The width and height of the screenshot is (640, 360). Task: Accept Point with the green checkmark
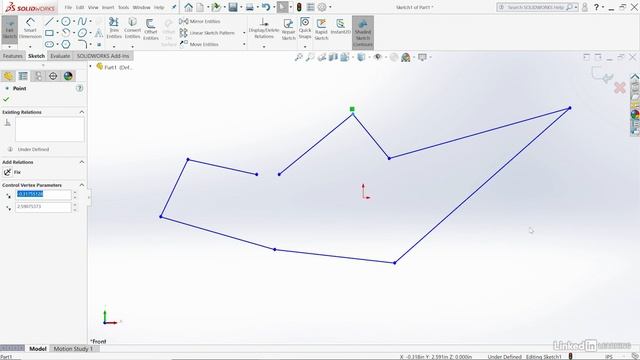click(6, 99)
